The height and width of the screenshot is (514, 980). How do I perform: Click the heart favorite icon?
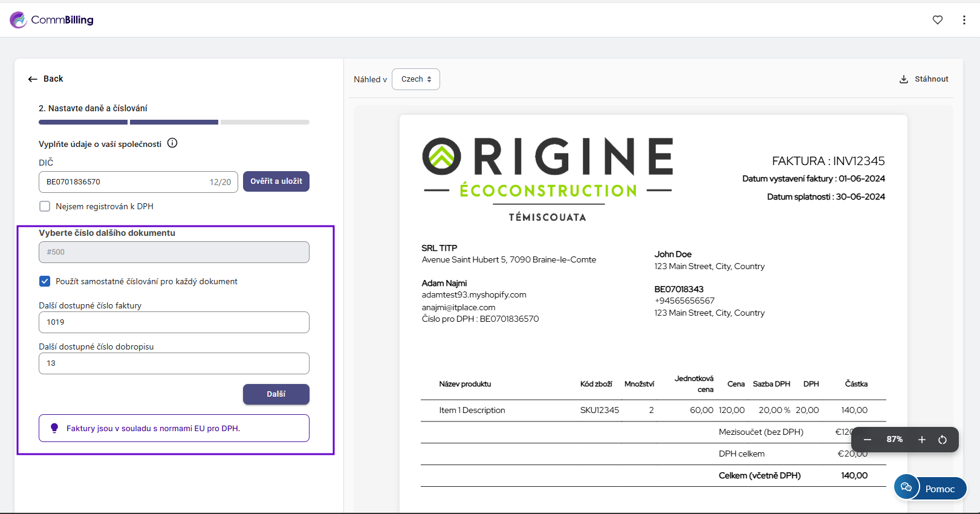pos(937,20)
